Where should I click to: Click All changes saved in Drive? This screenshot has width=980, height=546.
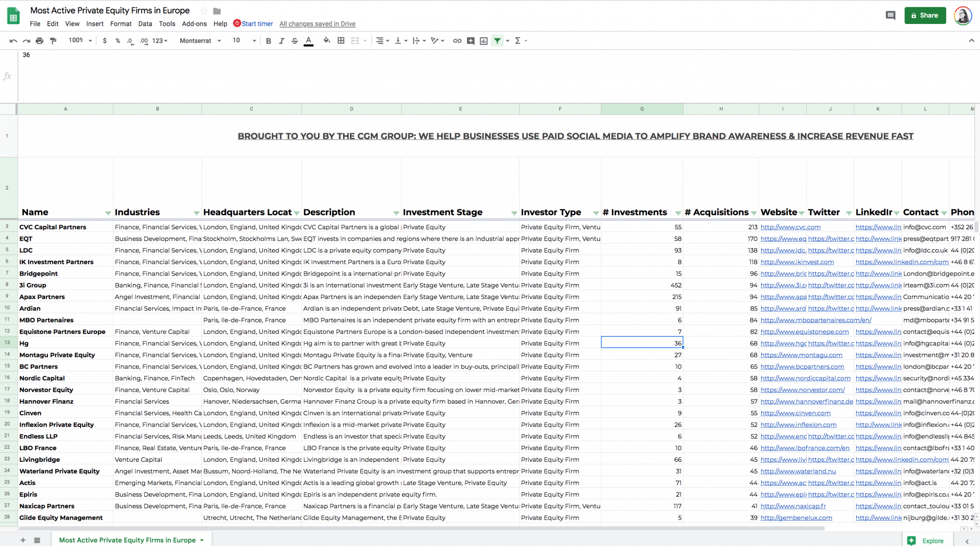tap(317, 23)
